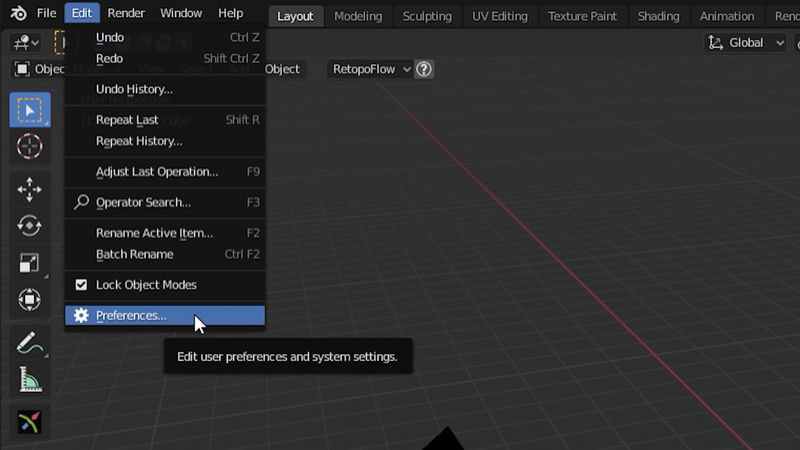Choose Adjust Last Operation entry

pyautogui.click(x=165, y=171)
